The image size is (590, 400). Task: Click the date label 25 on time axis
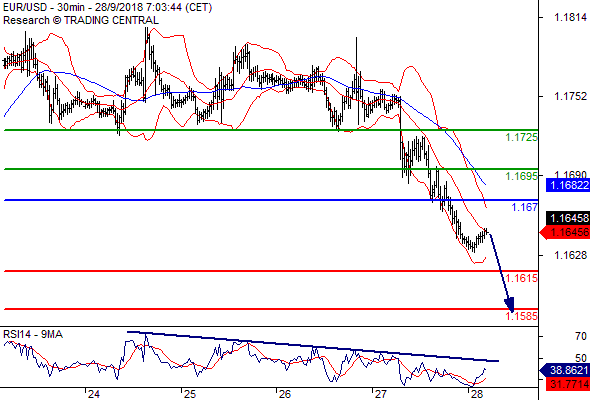tap(190, 394)
